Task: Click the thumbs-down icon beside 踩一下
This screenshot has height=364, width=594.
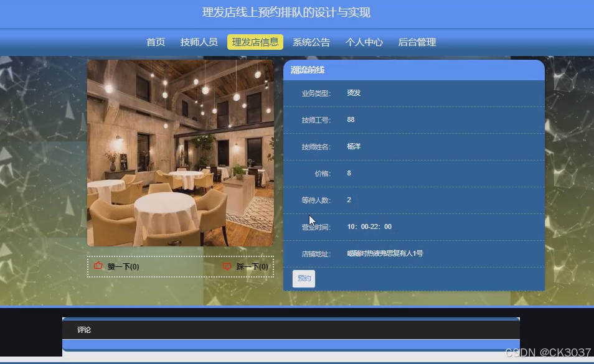Action: click(x=227, y=266)
